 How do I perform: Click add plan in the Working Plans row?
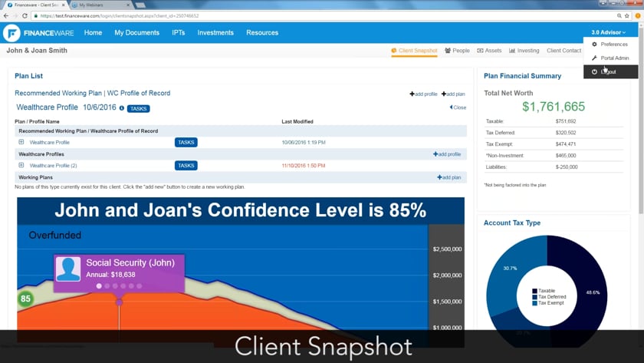tap(449, 177)
